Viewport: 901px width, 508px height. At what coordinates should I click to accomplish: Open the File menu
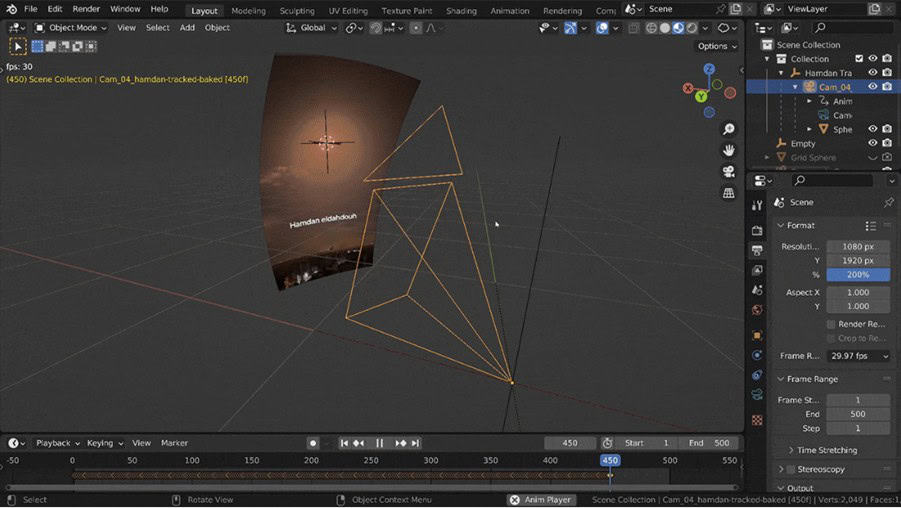coord(30,9)
